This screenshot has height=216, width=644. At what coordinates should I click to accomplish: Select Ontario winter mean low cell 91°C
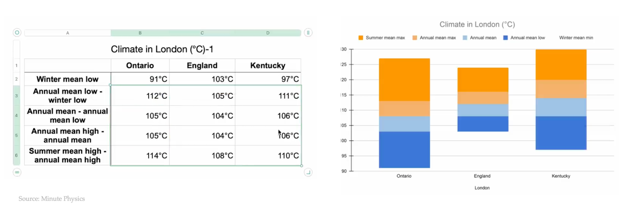[x=140, y=79]
